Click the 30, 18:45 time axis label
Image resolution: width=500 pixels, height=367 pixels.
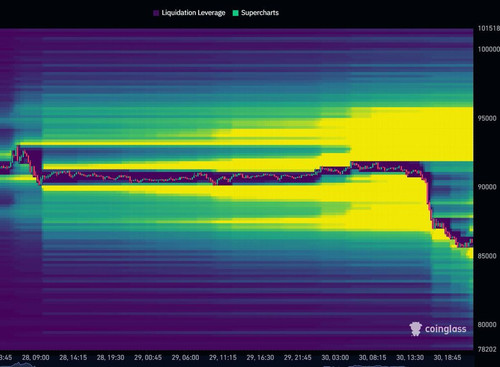(447, 358)
